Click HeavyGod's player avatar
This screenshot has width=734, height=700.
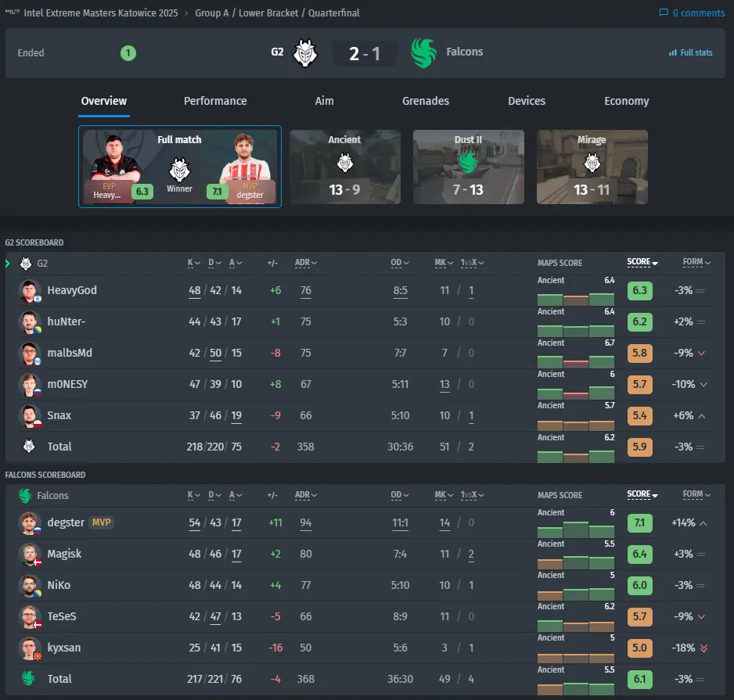30,291
